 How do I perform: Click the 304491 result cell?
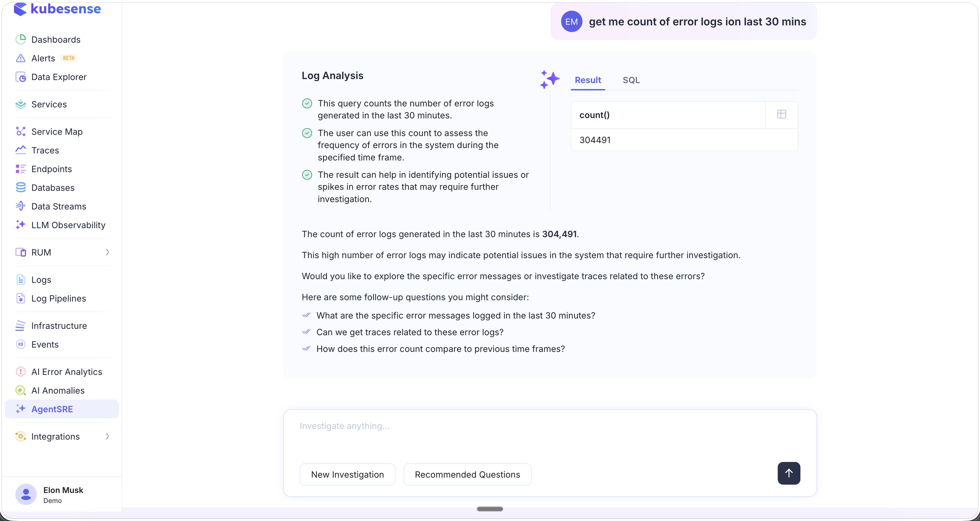[x=684, y=140]
